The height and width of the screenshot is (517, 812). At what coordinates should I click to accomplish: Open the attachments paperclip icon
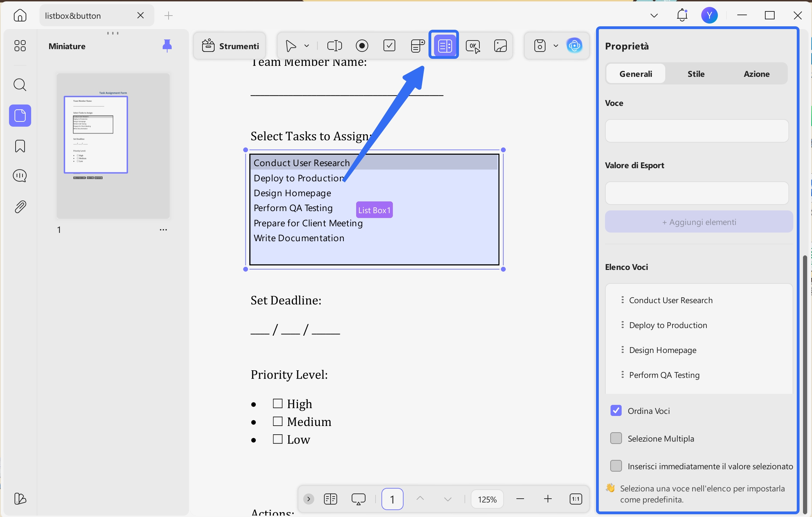[x=20, y=207]
